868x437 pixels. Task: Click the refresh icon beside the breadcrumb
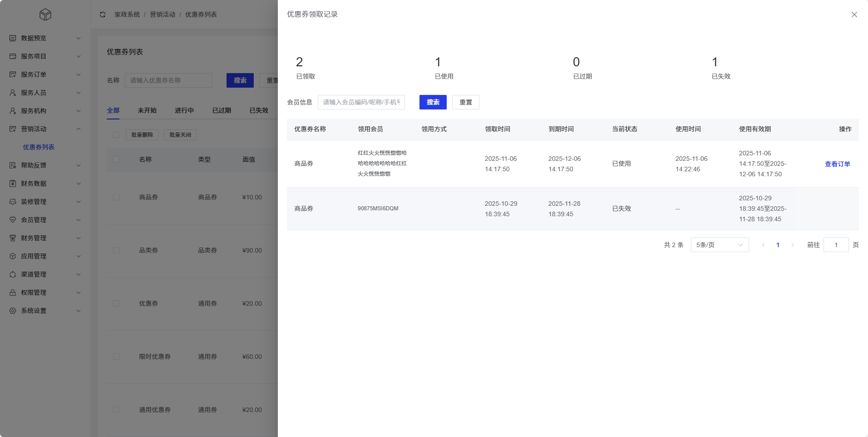(x=103, y=15)
